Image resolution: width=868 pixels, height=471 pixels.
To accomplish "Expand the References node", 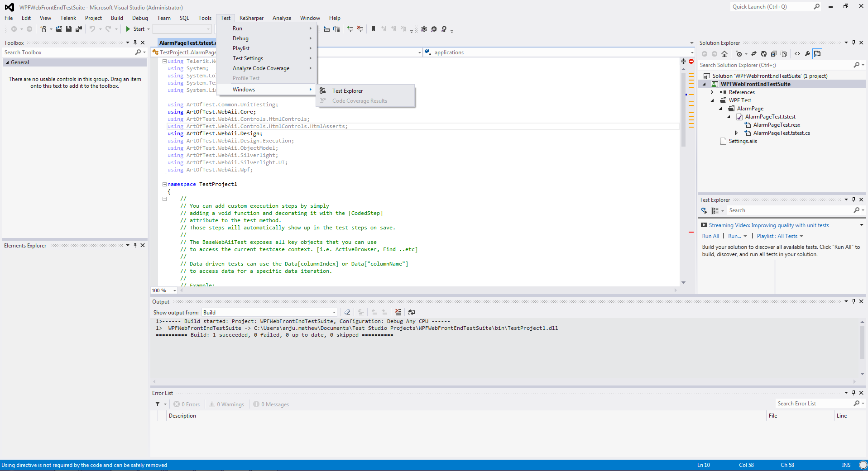I will pos(712,92).
